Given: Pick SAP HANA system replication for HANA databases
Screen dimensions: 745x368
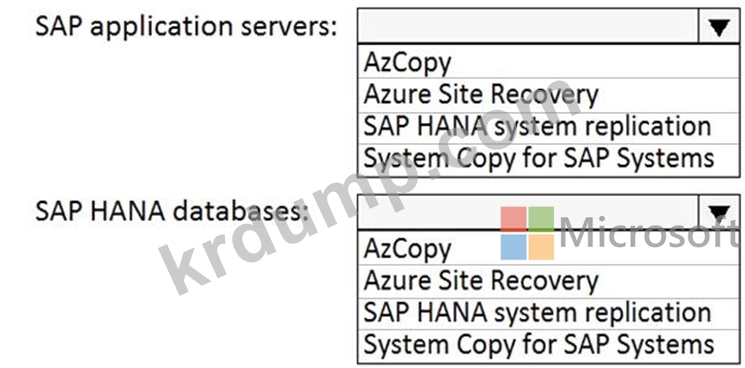Looking at the screenshot, I should 548,314.
